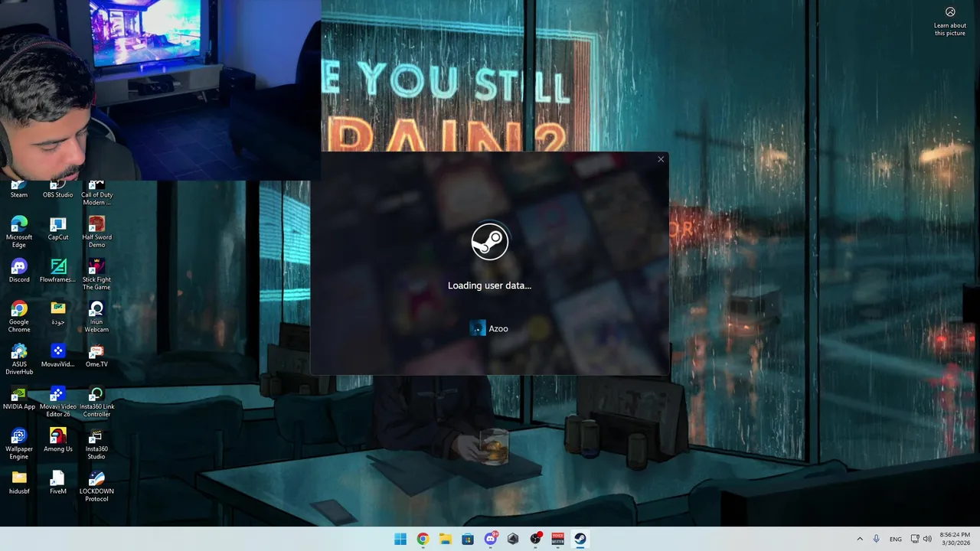
Task: Select the Call of Duty Modern desktop shortcut
Action: [96, 194]
